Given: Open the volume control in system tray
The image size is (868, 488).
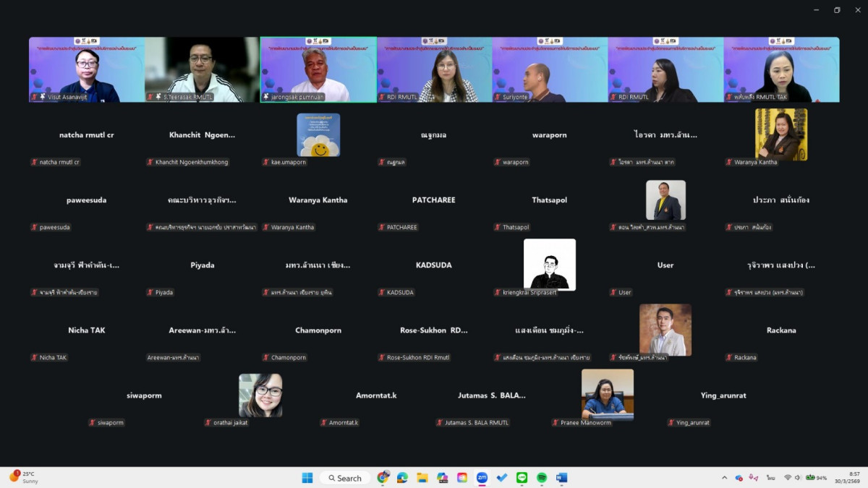Looking at the screenshot, I should pyautogui.click(x=799, y=478).
